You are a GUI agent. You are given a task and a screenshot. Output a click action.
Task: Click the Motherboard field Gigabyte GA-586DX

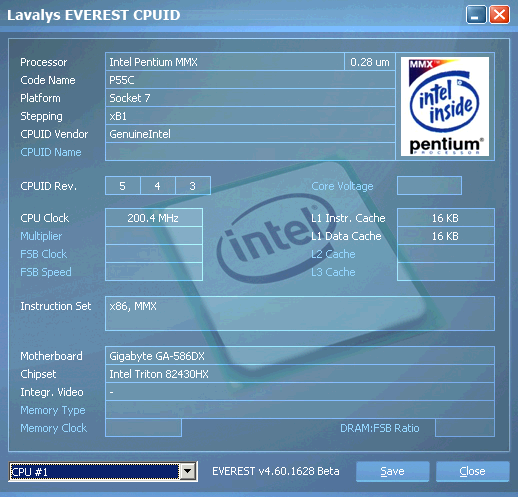300,356
